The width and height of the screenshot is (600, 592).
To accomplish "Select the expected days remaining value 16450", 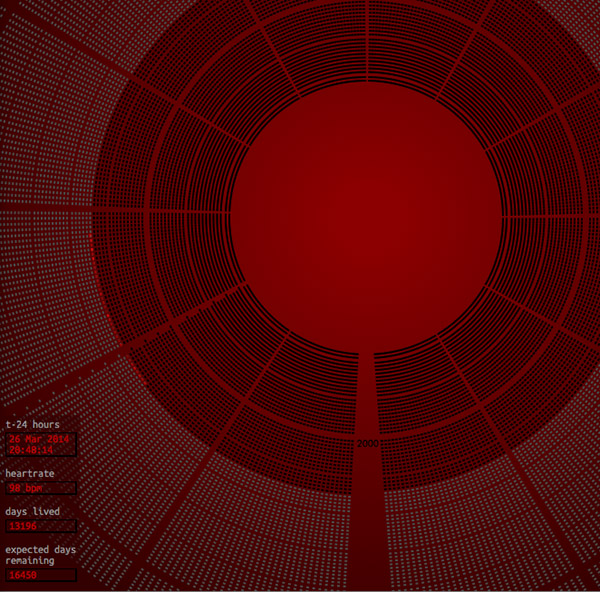I will pyautogui.click(x=41, y=575).
